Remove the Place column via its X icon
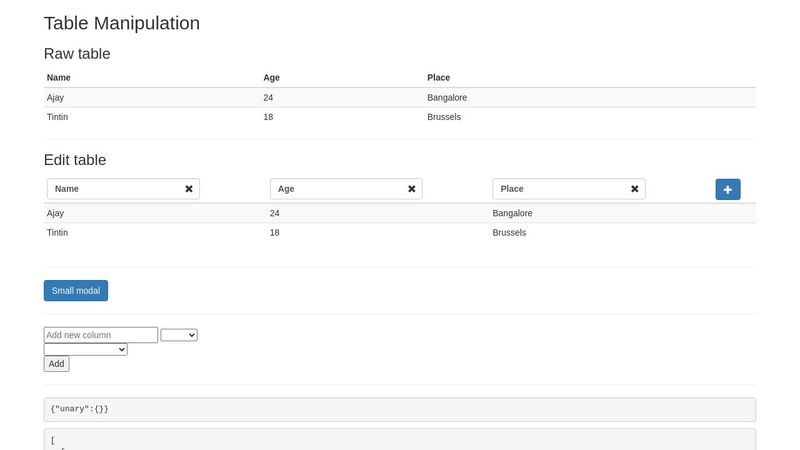Viewport: 800px width, 450px height. (635, 189)
